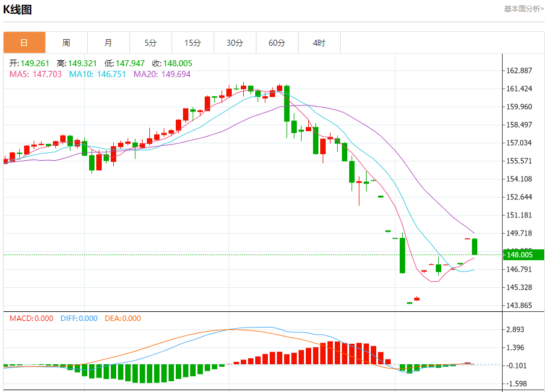
Task: Click the -0.101 MACD axis label
Action: [516, 366]
